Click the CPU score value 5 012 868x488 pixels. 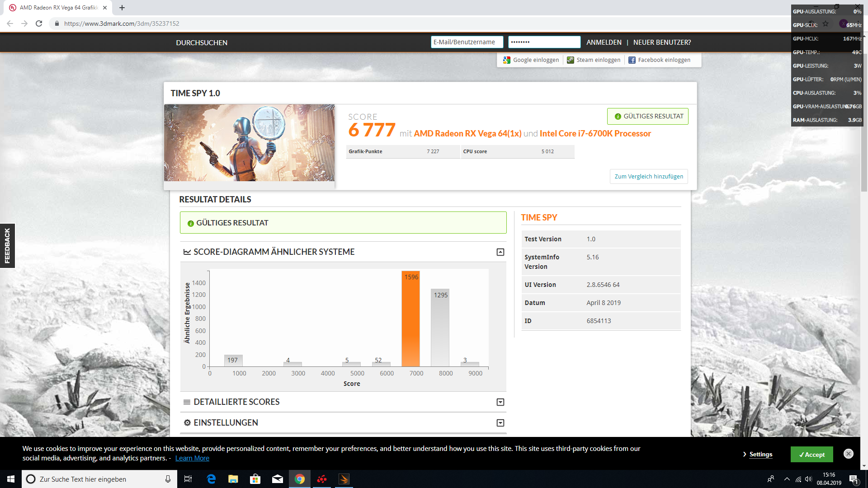547,152
